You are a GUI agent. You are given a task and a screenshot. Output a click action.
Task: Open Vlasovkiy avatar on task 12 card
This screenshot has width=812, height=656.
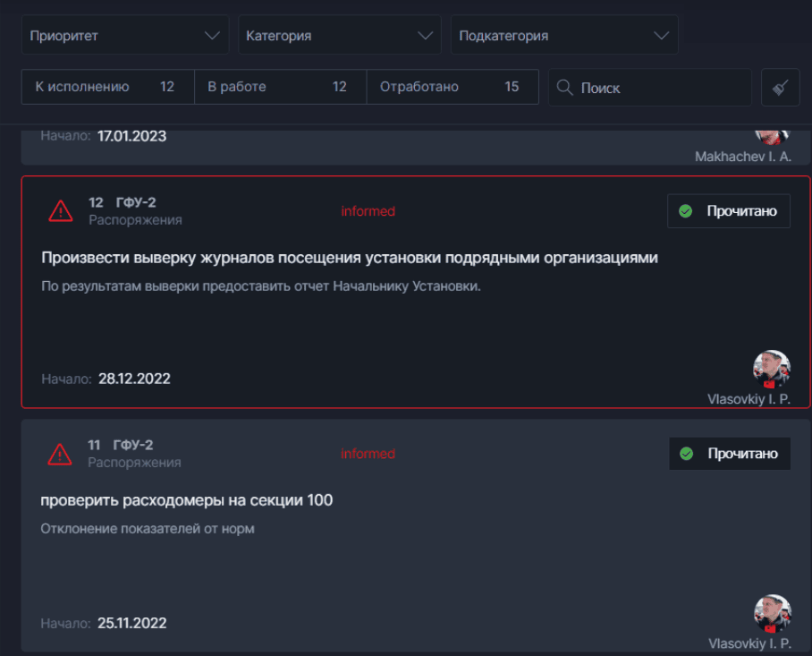pos(772,369)
